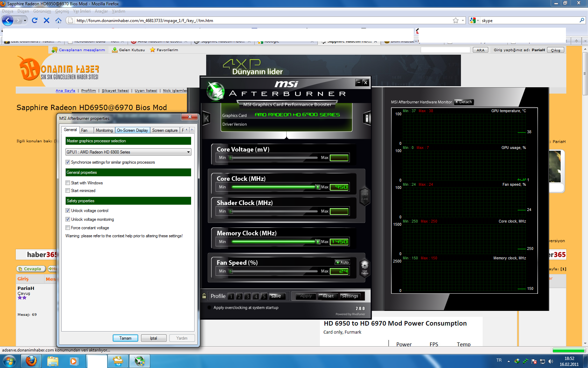Viewport: 588px width, 368px height.
Task: Switch to the On-Screen Display tab
Action: click(x=132, y=130)
